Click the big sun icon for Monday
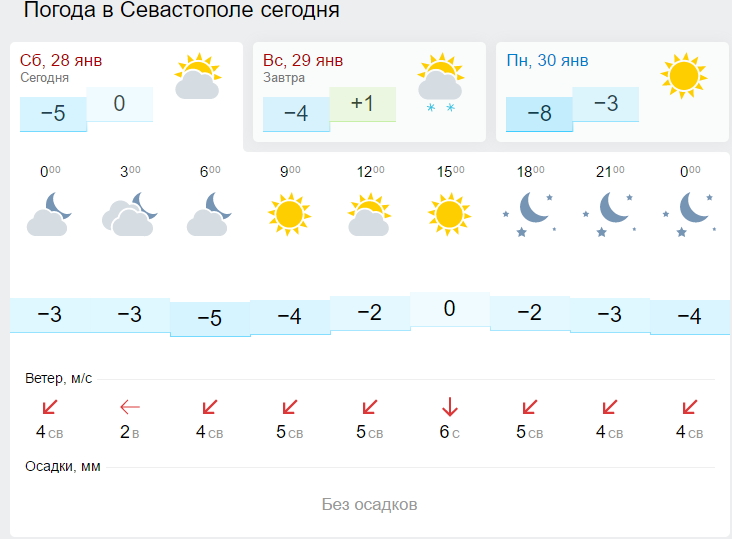Viewport: 732px width, 539px height. coord(683,76)
